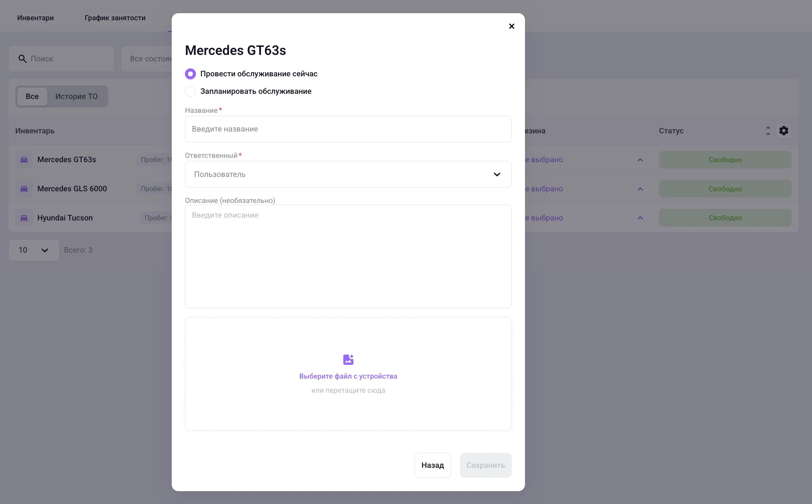Click the 'Инвентарь' column header
The width and height of the screenshot is (812, 504).
tap(35, 131)
